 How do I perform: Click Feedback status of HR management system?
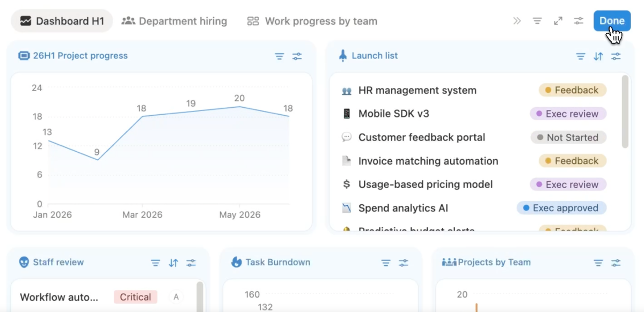coord(572,90)
